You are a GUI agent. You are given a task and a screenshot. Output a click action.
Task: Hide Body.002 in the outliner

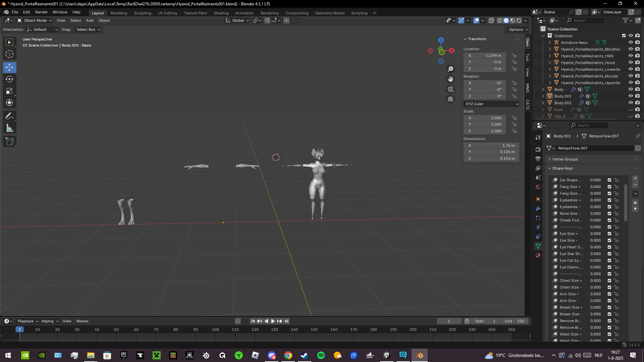pyautogui.click(x=631, y=103)
